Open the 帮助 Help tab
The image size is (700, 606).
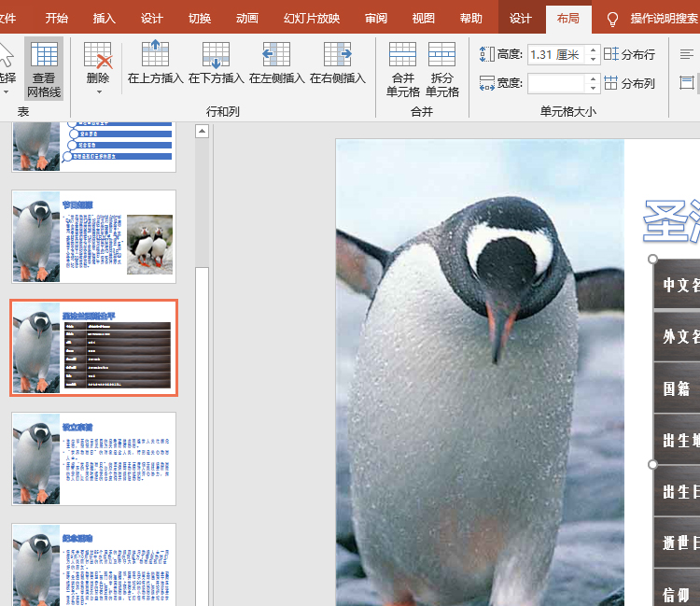[x=471, y=19]
